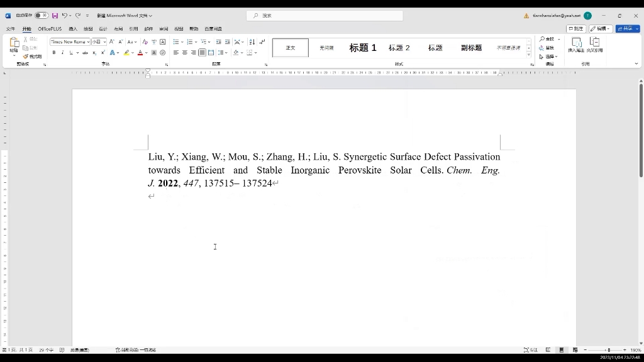Screen dimensions: 644x362
Task: Click the zoom slider handle in status bar
Action: 609,350
